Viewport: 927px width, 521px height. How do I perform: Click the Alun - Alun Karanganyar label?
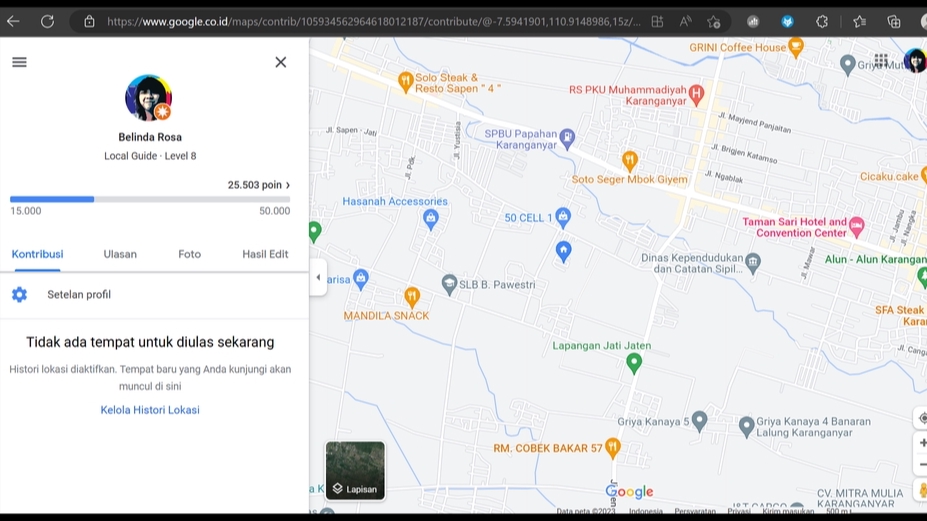pyautogui.click(x=876, y=260)
